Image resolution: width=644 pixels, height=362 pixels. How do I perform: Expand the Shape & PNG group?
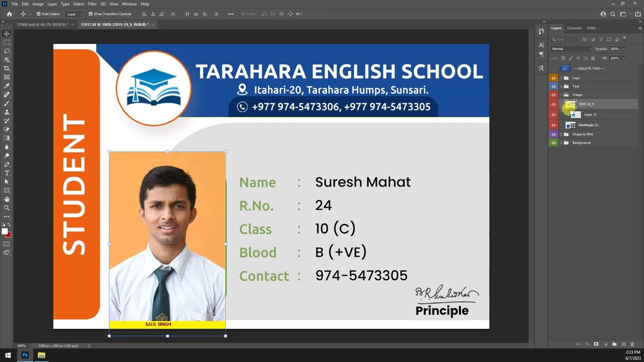click(561, 134)
